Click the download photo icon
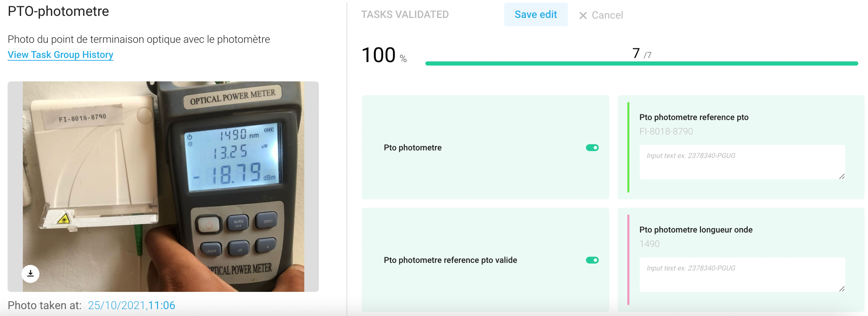Viewport: 868px width, 316px height. (x=31, y=273)
